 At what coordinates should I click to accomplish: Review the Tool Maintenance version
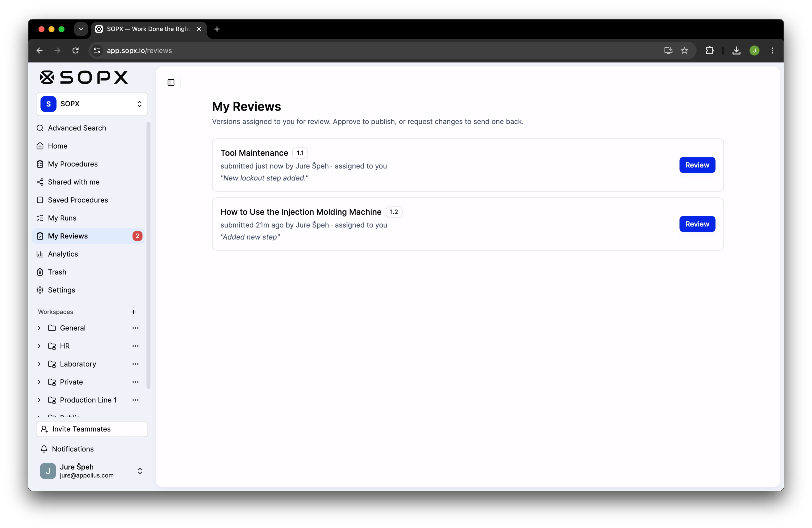697,165
